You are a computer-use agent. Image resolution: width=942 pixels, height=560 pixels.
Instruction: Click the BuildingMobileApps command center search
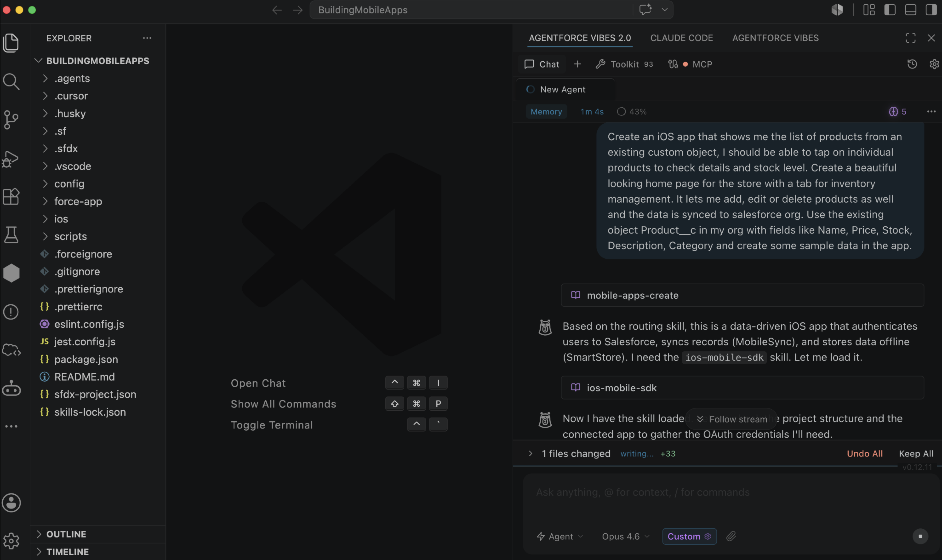pos(471,10)
